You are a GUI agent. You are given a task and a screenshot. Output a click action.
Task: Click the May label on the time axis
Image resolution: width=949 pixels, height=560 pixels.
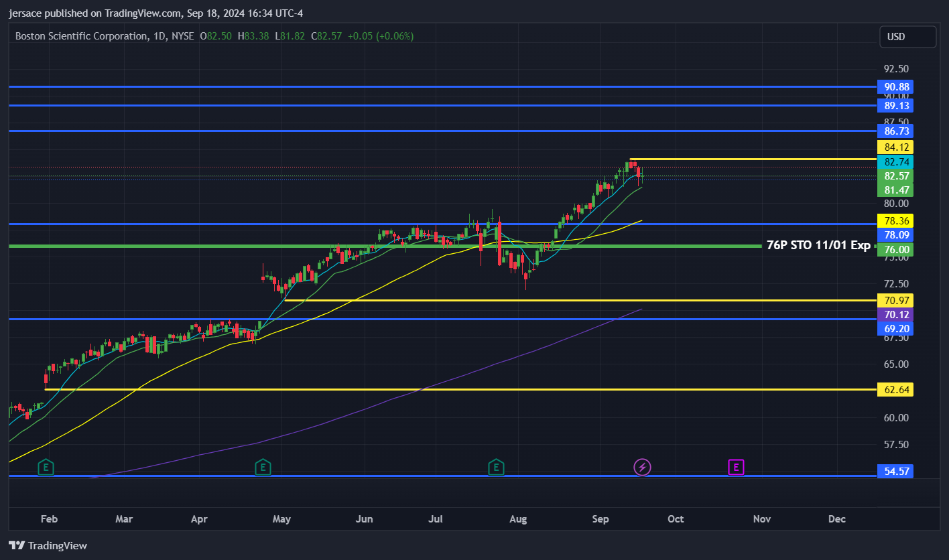click(x=281, y=519)
